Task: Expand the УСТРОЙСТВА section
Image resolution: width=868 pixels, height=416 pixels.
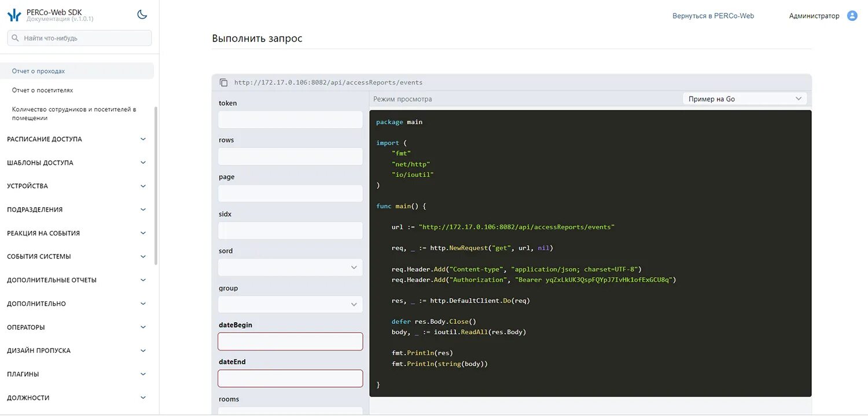Action: [x=77, y=186]
